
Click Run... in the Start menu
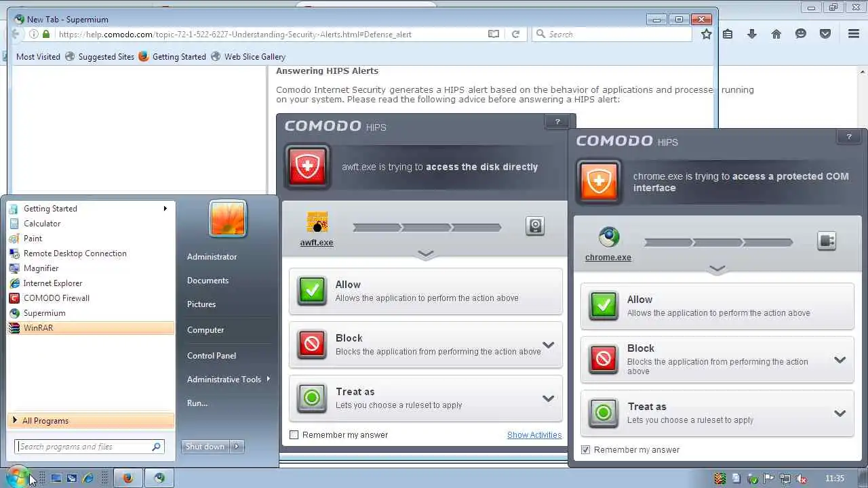[x=197, y=403]
